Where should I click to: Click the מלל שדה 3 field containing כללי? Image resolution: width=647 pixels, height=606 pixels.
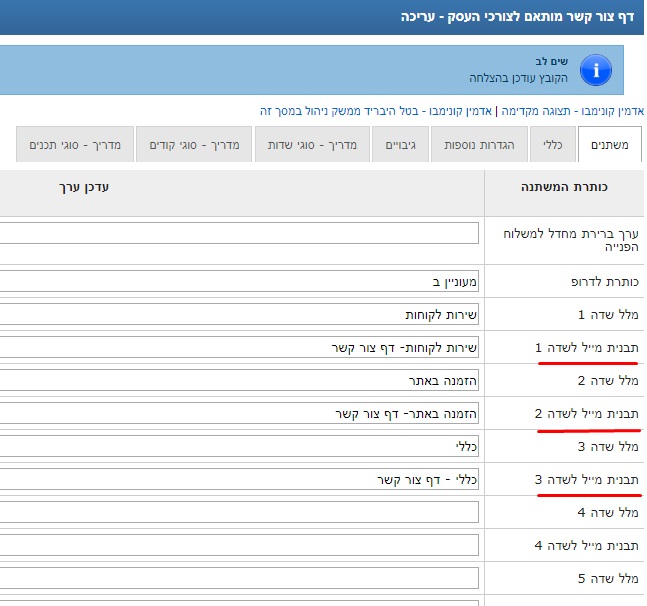tap(239, 446)
